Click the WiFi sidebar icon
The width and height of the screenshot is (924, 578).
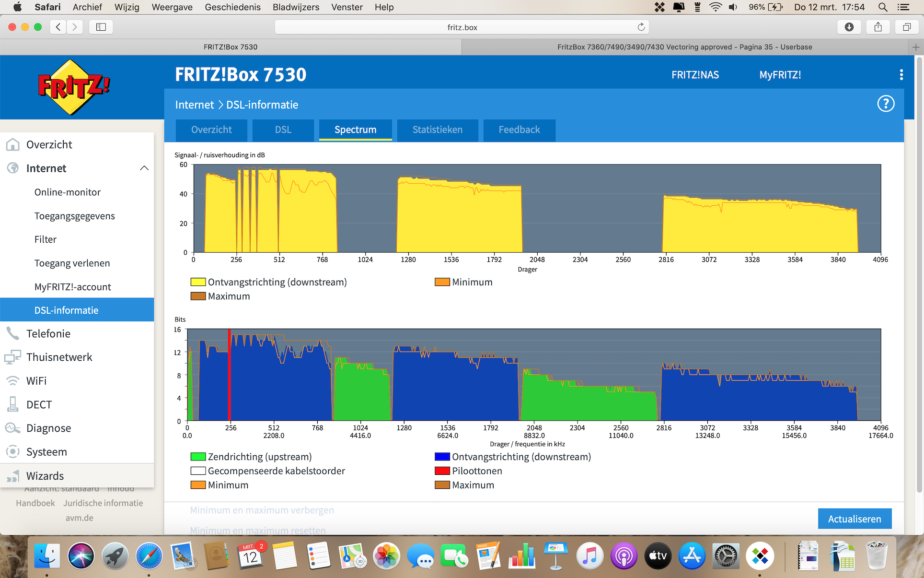click(x=13, y=381)
